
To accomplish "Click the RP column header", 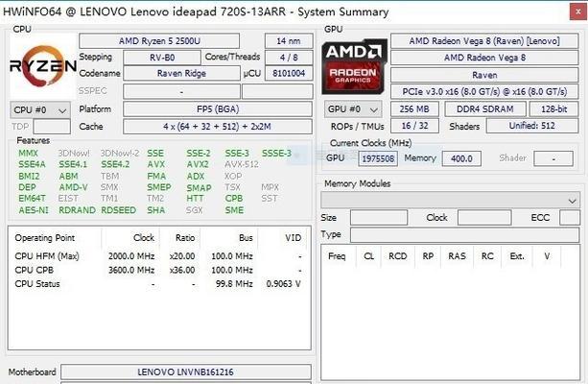I will click(x=428, y=256).
